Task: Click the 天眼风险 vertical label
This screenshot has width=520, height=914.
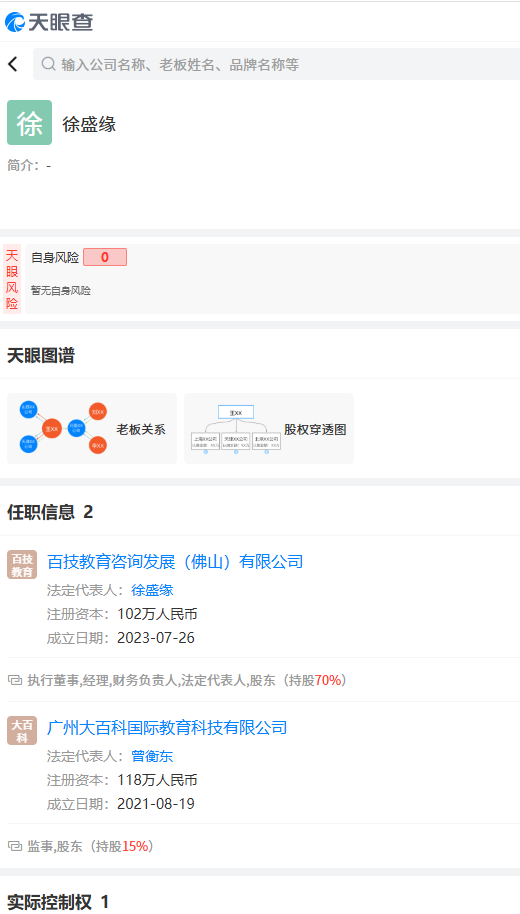Action: 12,279
